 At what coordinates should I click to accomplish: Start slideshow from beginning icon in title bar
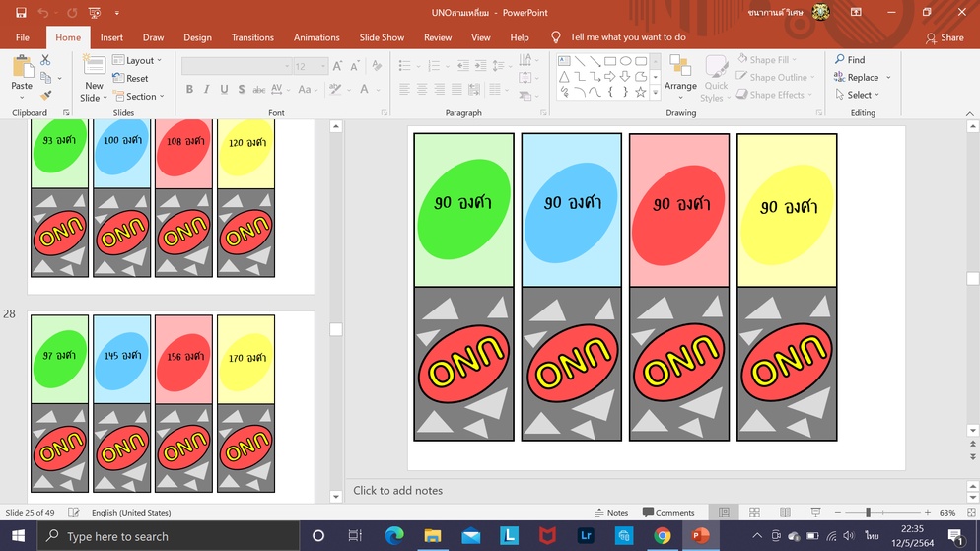[x=95, y=13]
